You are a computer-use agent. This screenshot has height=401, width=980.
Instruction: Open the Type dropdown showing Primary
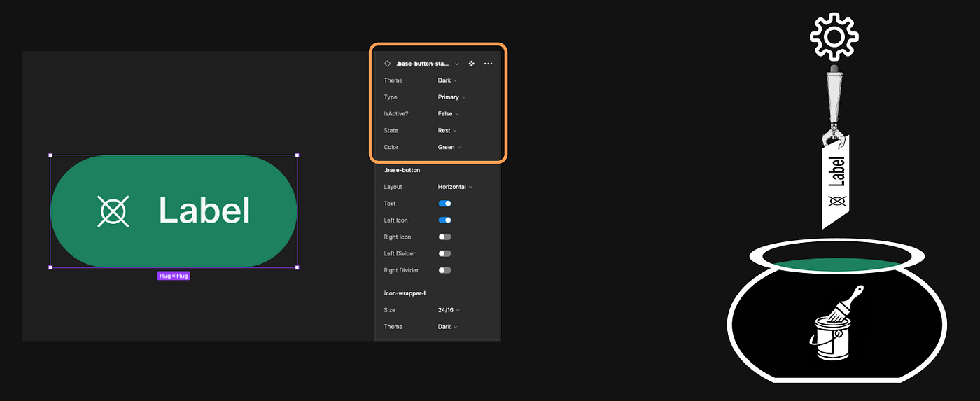tap(452, 97)
